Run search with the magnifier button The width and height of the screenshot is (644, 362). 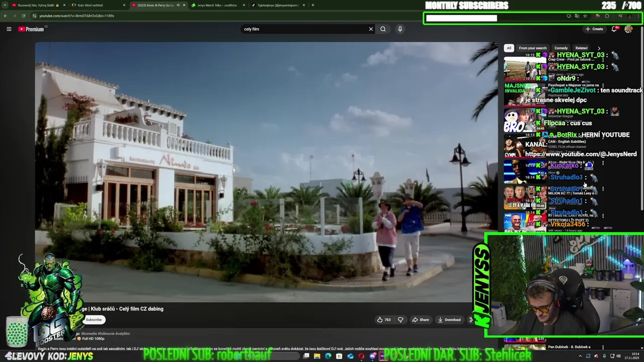click(383, 29)
